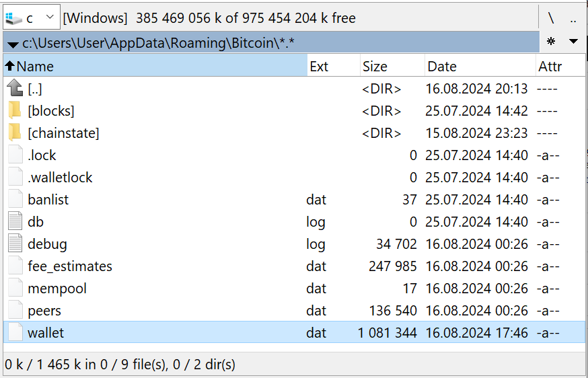Click the parent directory date 16.08.2024 20:13
Screen dimensions: 588x378
[x=476, y=89]
